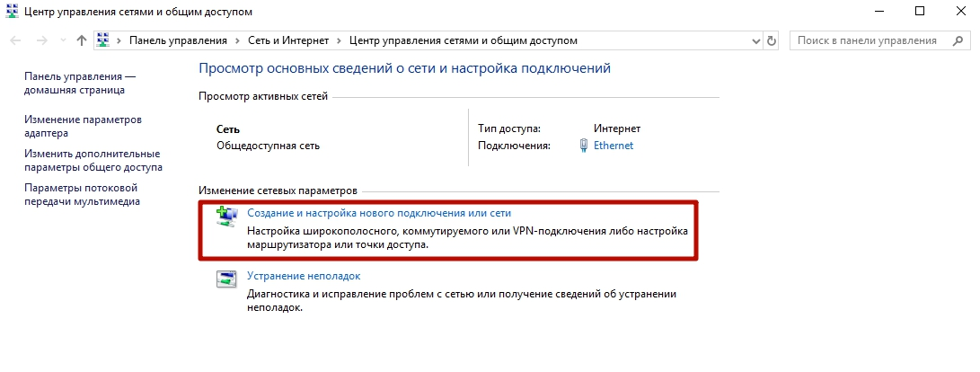Expand chevron after Панель управления breadcrumb

238,40
